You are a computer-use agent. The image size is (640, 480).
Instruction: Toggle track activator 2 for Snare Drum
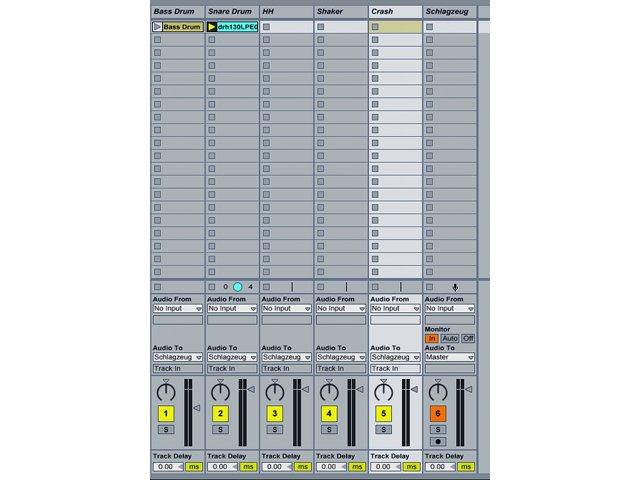220,413
